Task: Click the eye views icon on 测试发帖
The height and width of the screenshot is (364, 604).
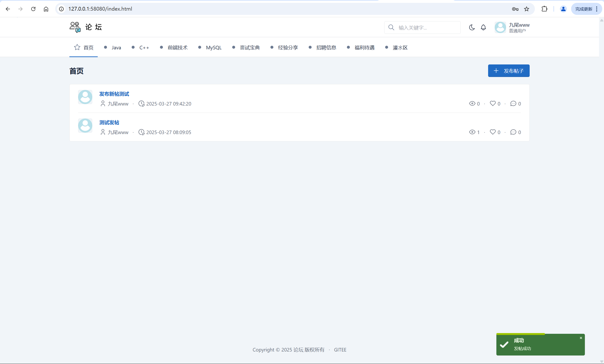Action: coord(472,132)
